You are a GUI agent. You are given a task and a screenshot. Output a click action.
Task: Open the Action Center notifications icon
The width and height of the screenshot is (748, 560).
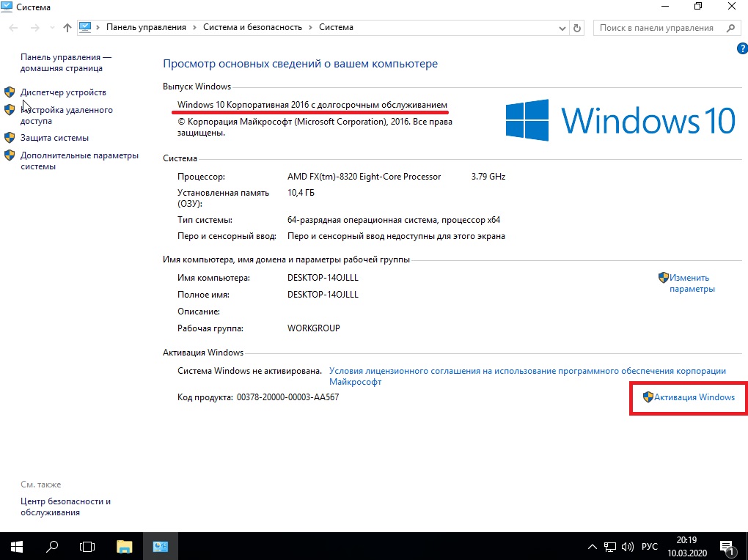click(727, 547)
